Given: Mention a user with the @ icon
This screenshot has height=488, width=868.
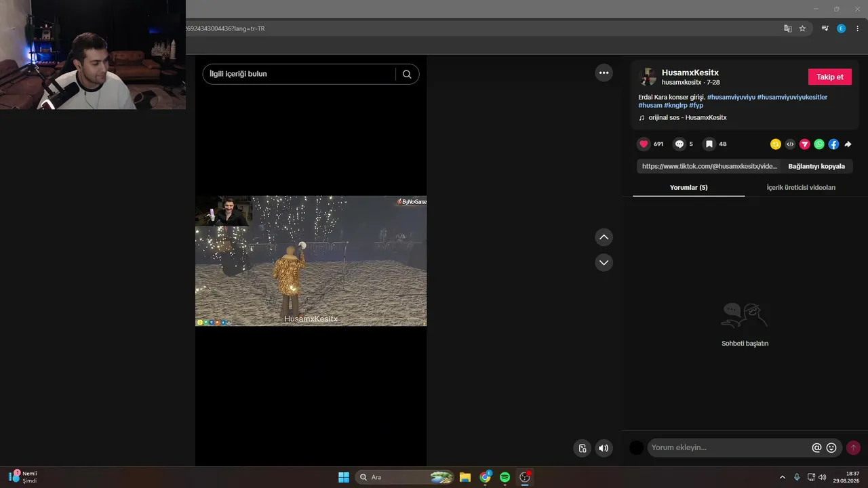Looking at the screenshot, I should point(816,447).
